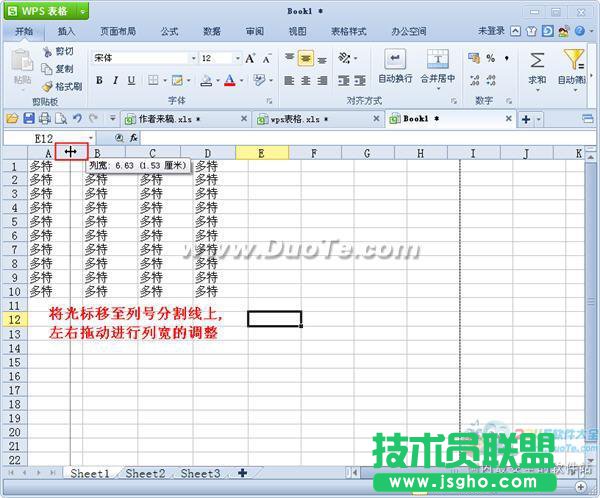Open the Name Box dropdown beside E12
Image resolution: width=600 pixels, height=498 pixels.
91,138
